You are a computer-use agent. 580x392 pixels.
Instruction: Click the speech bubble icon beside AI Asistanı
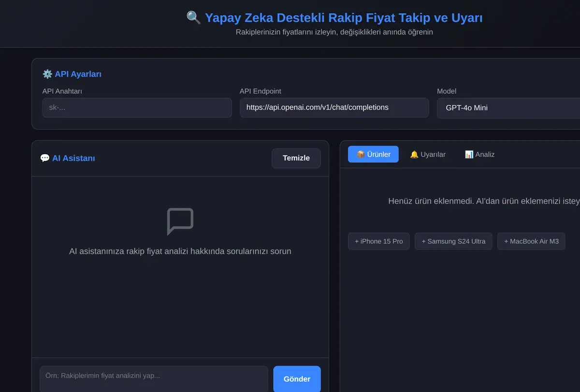[x=45, y=158]
